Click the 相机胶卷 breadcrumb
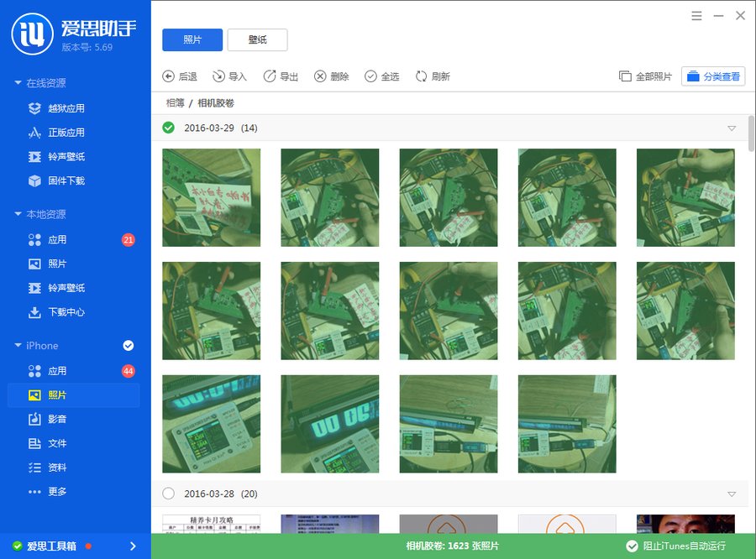 coord(216,102)
